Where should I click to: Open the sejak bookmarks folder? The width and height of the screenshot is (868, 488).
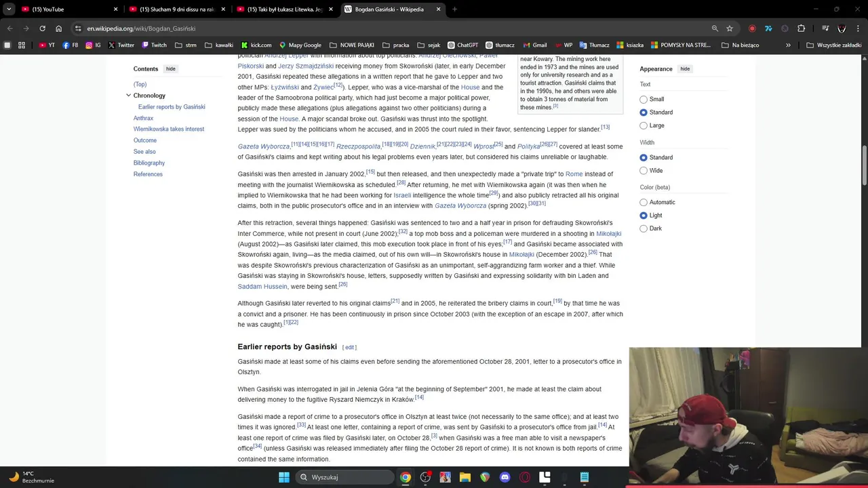[x=429, y=45]
